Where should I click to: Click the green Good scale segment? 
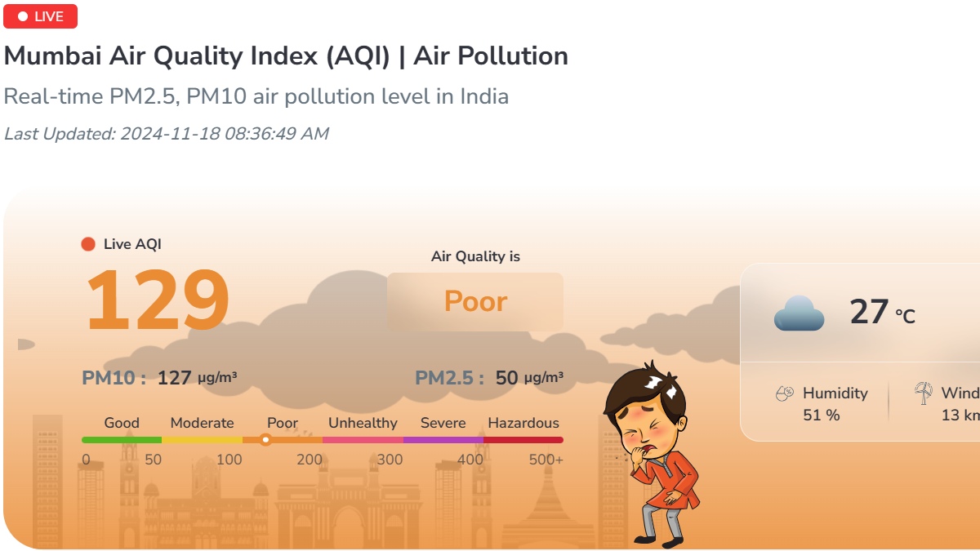(x=122, y=440)
